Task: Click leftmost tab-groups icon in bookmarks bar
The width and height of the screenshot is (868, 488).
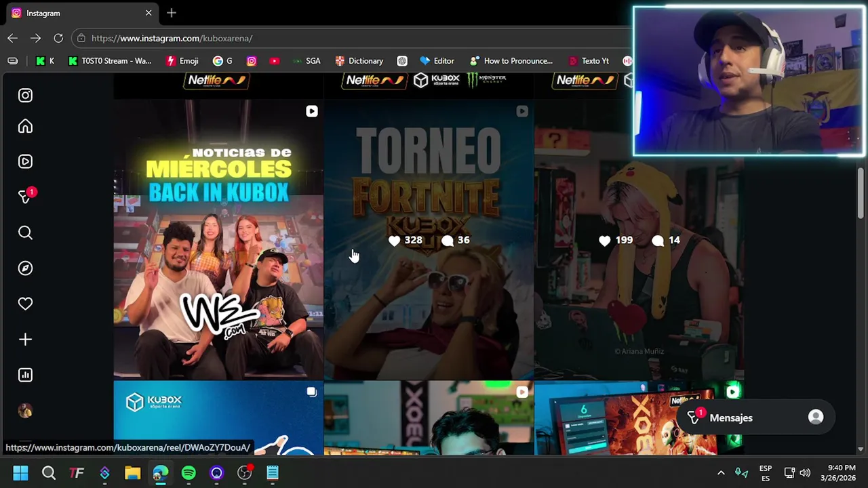Action: pyautogui.click(x=12, y=61)
